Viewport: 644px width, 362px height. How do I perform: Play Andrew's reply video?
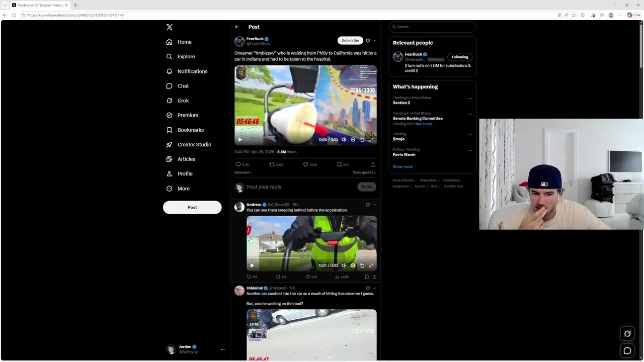click(252, 265)
